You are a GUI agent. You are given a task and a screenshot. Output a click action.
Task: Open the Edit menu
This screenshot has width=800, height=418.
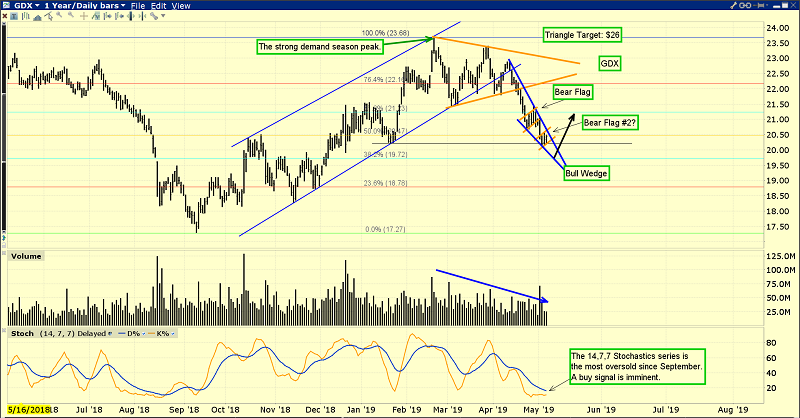(159, 6)
